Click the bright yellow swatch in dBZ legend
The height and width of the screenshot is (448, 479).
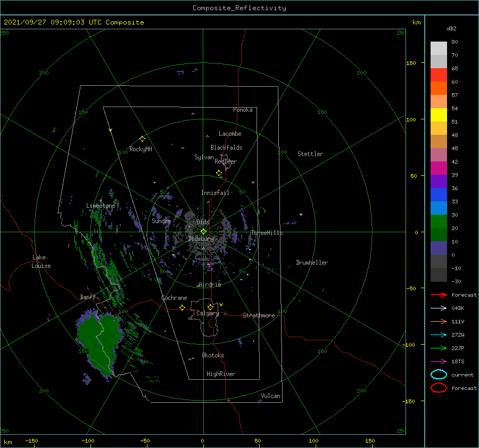(439, 115)
